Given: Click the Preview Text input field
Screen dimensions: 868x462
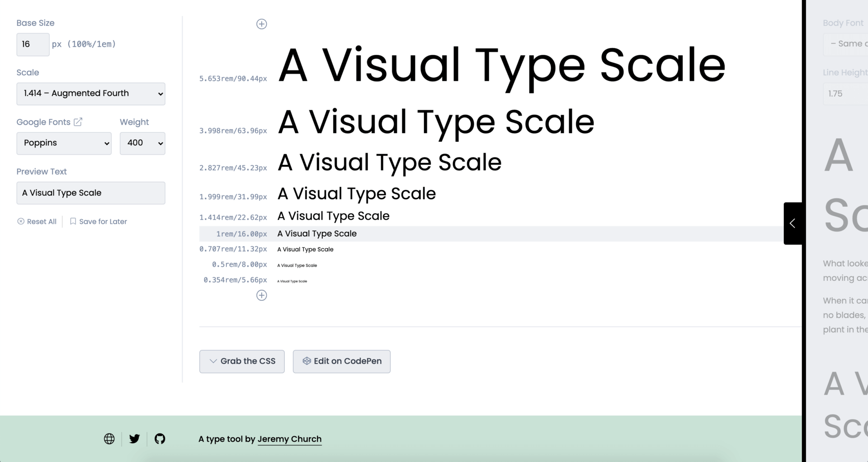Looking at the screenshot, I should [90, 193].
